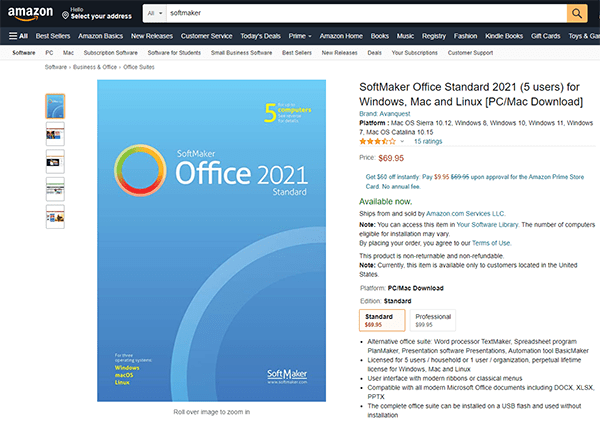Screen dimensions: 600x422
Task: Open Subscription Software tab
Action: [x=111, y=53]
